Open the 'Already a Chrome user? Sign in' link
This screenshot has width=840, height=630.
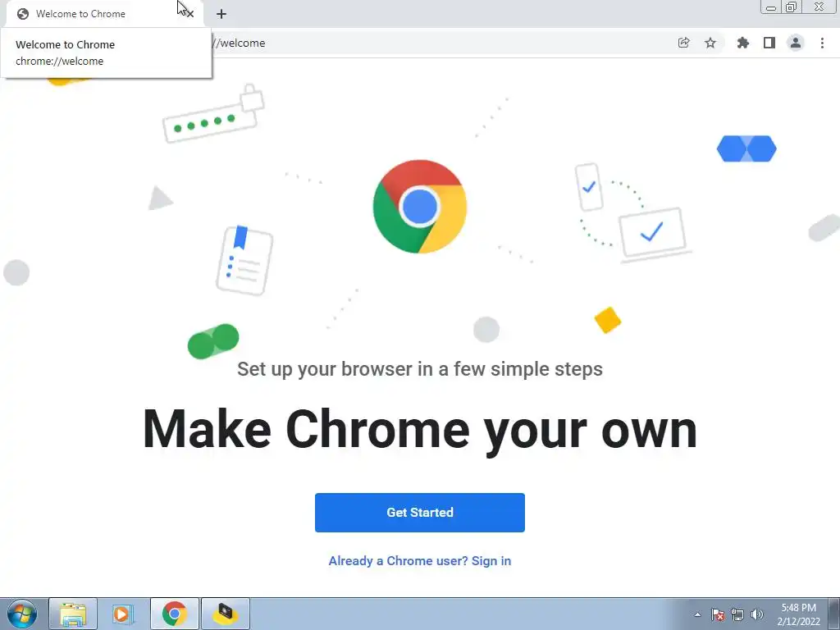pyautogui.click(x=419, y=561)
